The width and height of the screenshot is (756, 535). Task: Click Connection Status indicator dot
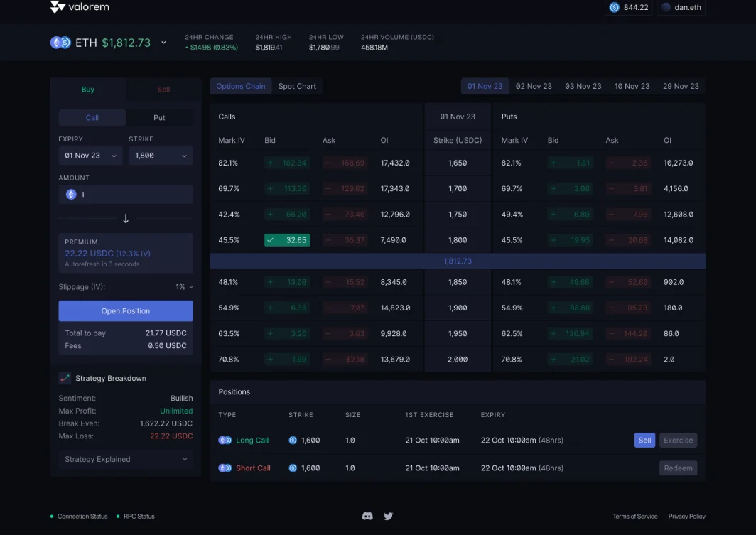pyautogui.click(x=52, y=517)
